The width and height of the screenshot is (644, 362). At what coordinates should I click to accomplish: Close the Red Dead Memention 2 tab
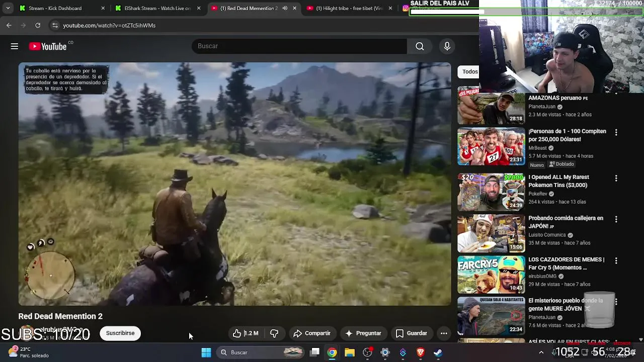coord(295,8)
